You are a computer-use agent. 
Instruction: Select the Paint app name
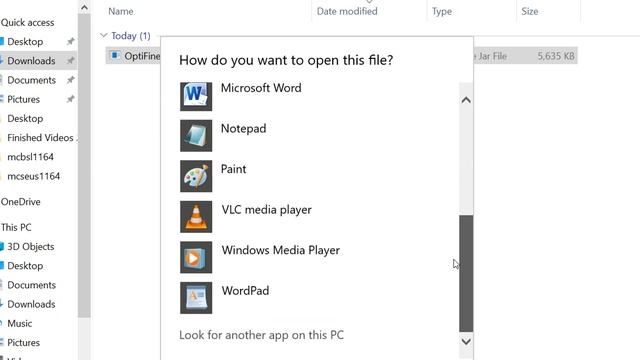point(233,169)
